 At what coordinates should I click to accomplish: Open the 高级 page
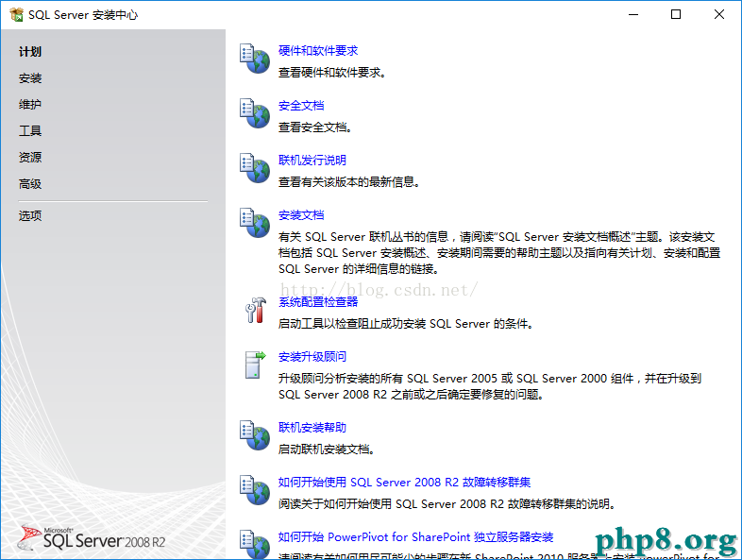[x=30, y=183]
